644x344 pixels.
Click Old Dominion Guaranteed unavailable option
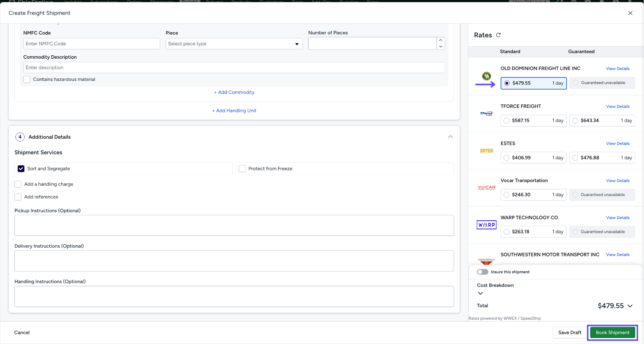[x=602, y=83]
